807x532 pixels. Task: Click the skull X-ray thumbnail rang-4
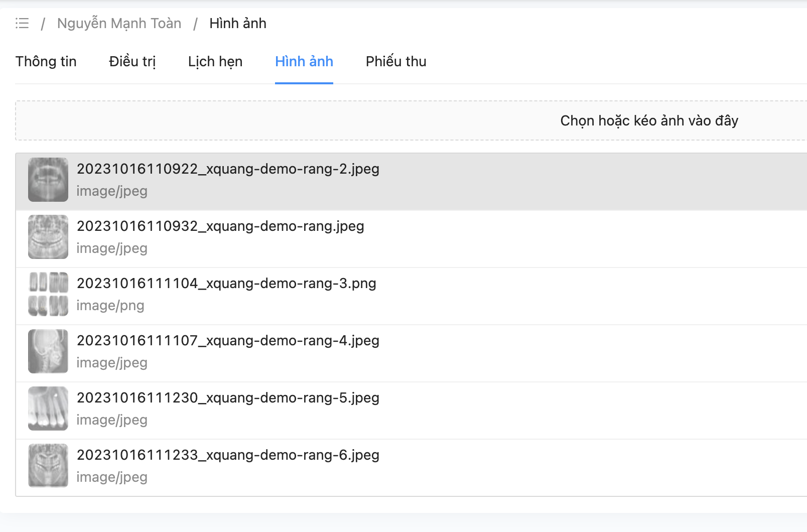[x=48, y=351]
